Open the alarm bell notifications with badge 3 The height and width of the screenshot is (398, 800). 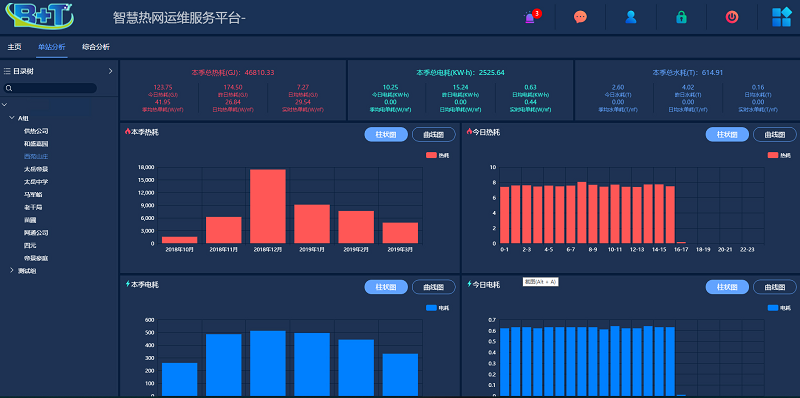(x=532, y=17)
